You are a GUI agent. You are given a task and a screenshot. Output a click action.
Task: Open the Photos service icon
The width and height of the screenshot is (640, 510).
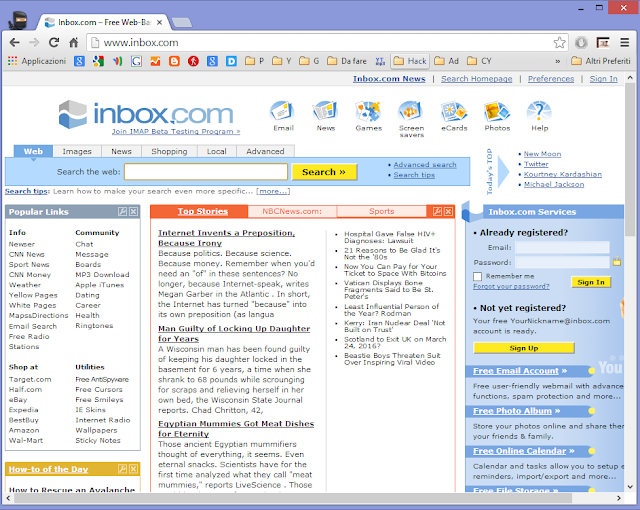click(x=497, y=111)
